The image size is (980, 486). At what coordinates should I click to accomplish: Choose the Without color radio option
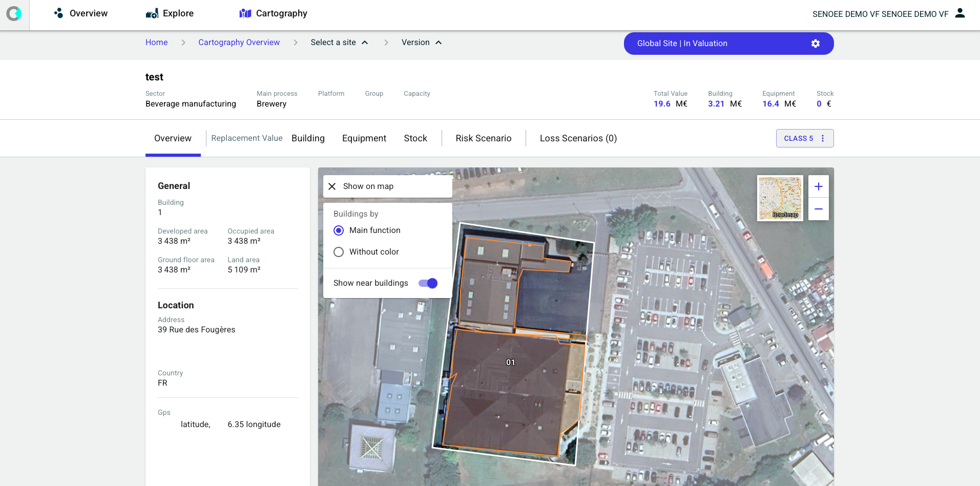[339, 252]
